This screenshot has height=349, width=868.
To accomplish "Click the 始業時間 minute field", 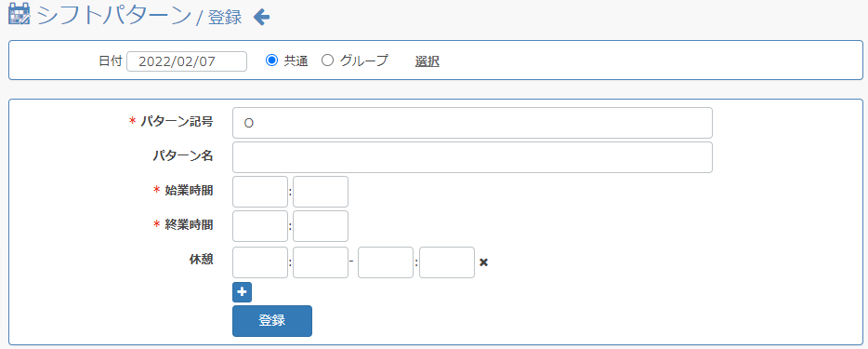I will [321, 192].
